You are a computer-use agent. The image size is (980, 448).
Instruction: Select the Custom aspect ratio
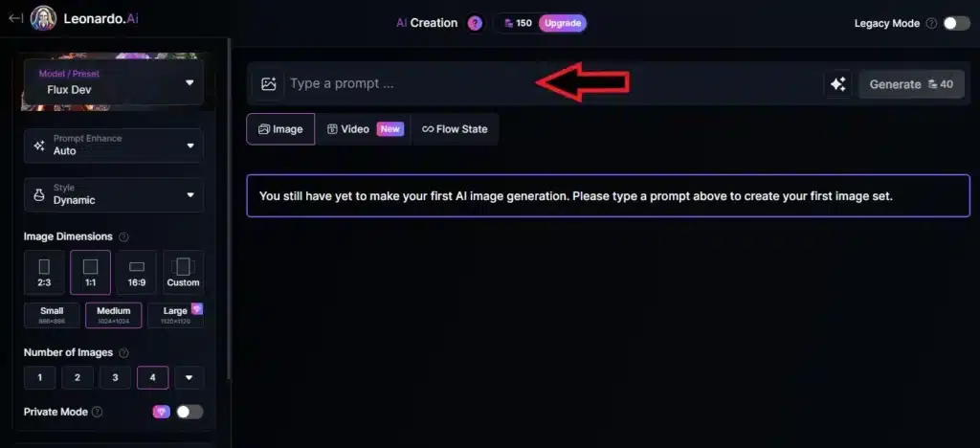pyautogui.click(x=183, y=273)
